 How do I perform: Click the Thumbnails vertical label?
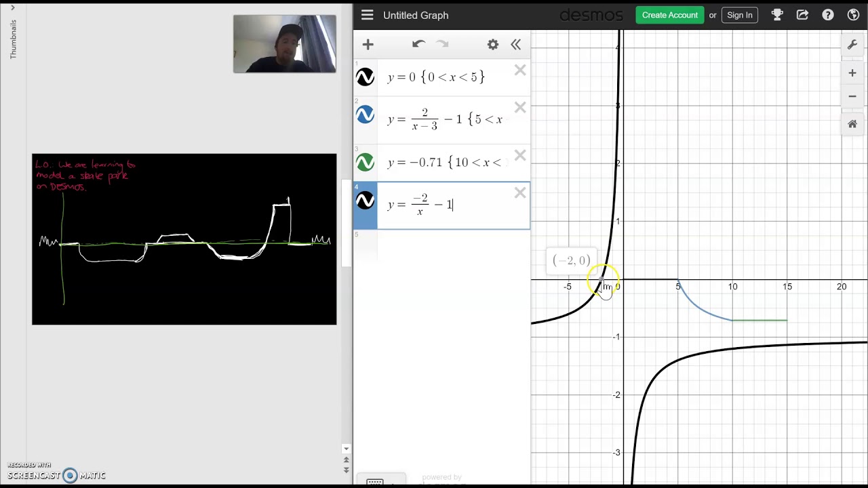point(13,39)
